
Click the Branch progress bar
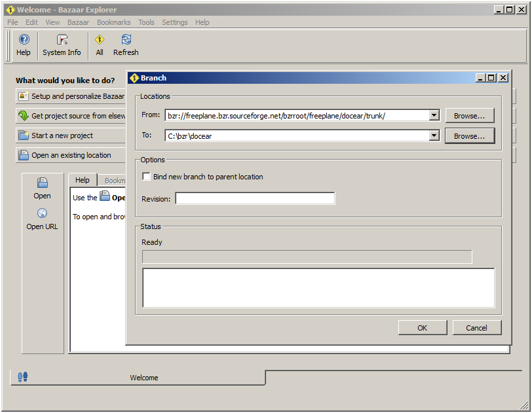point(307,257)
